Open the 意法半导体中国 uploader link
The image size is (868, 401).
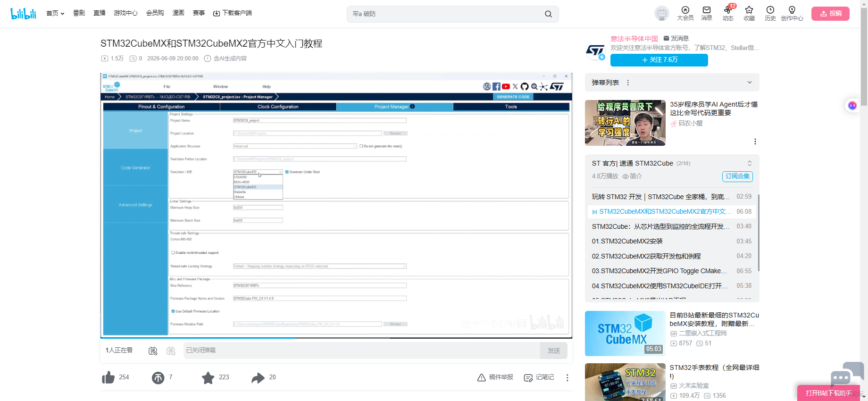634,38
